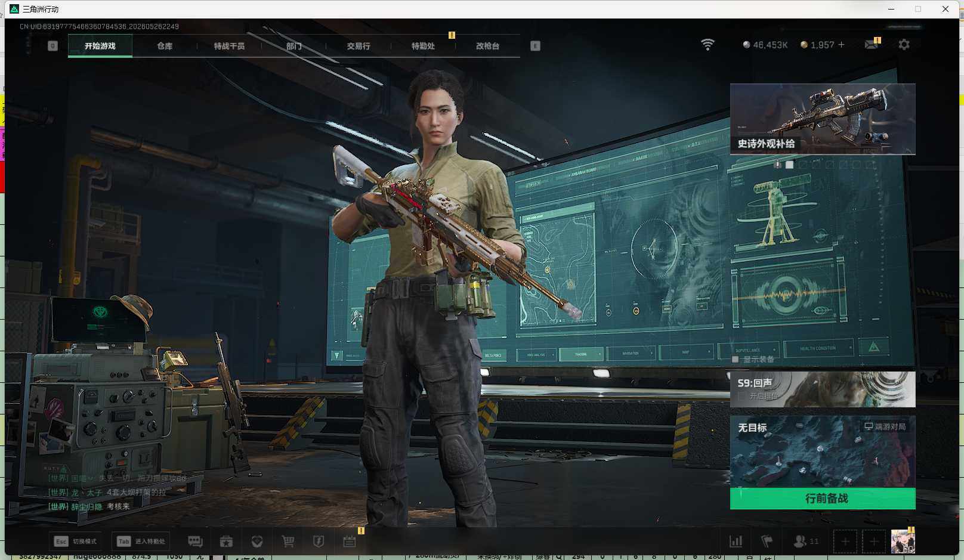Close the 三角洲行动 window
964x560 pixels.
946,9
